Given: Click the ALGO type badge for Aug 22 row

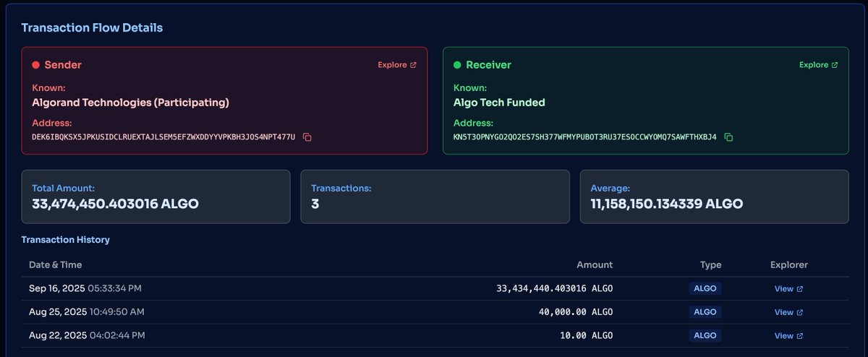Looking at the screenshot, I should coord(705,335).
